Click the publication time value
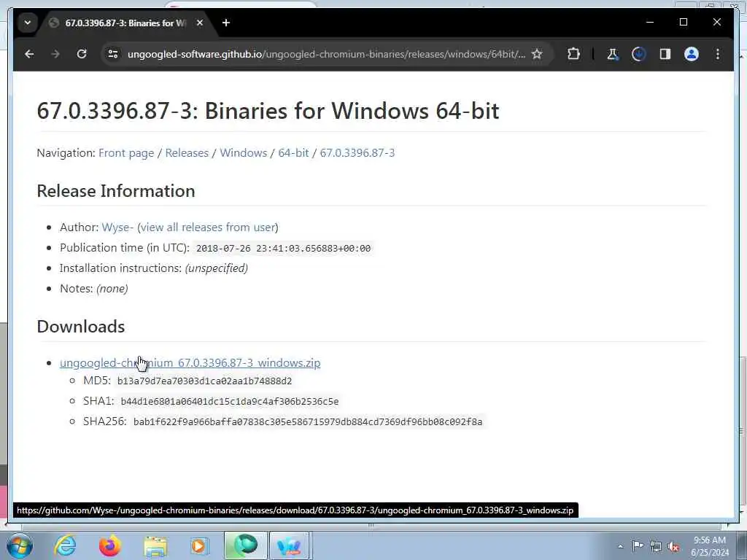Viewport: 747px width, 560px height. click(284, 249)
